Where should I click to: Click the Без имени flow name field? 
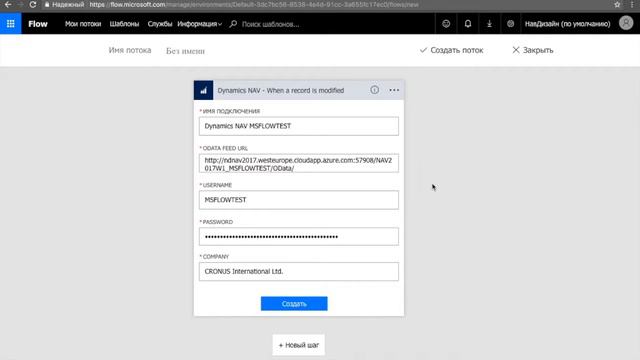pos(185,51)
